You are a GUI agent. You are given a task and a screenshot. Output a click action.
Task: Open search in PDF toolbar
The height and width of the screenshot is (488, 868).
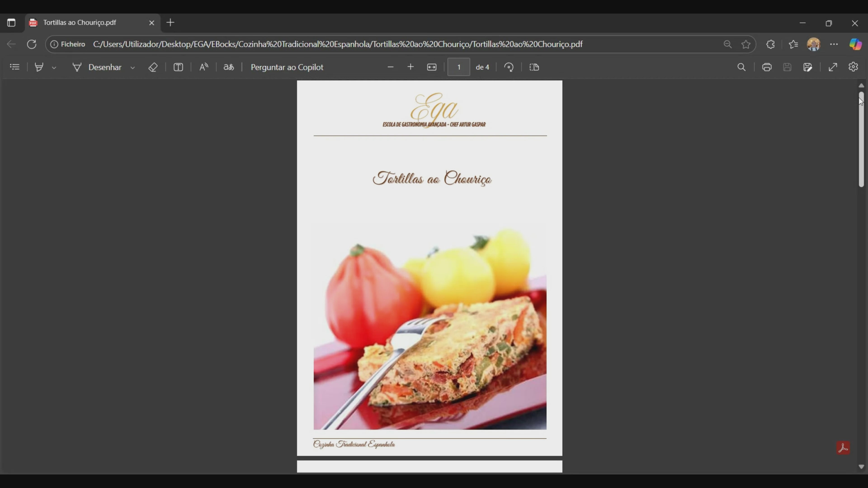tap(741, 67)
